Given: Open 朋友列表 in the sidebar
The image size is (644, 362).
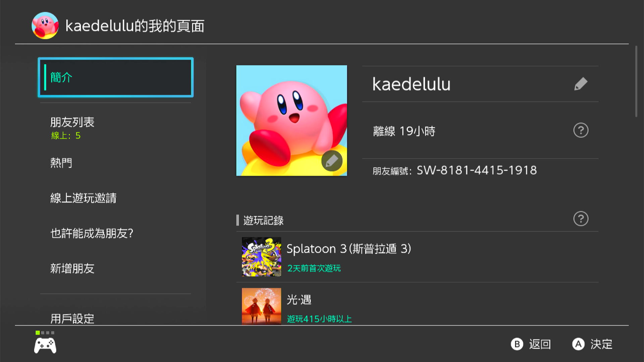Looking at the screenshot, I should (x=115, y=128).
